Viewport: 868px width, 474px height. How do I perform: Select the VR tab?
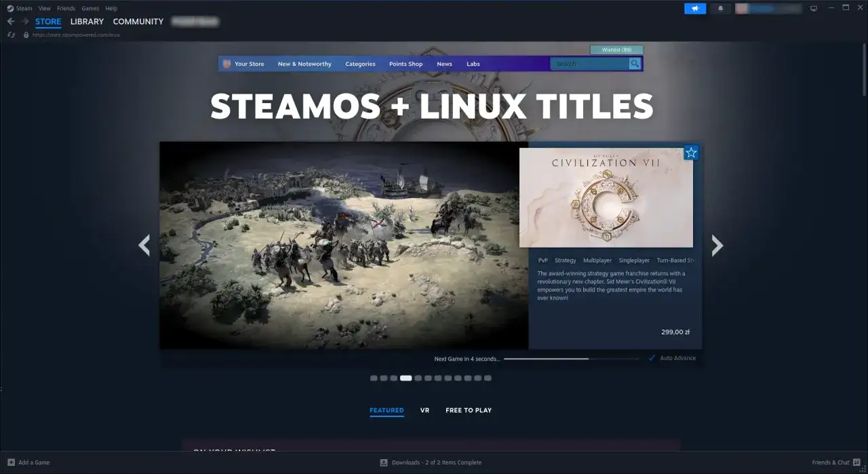(425, 410)
